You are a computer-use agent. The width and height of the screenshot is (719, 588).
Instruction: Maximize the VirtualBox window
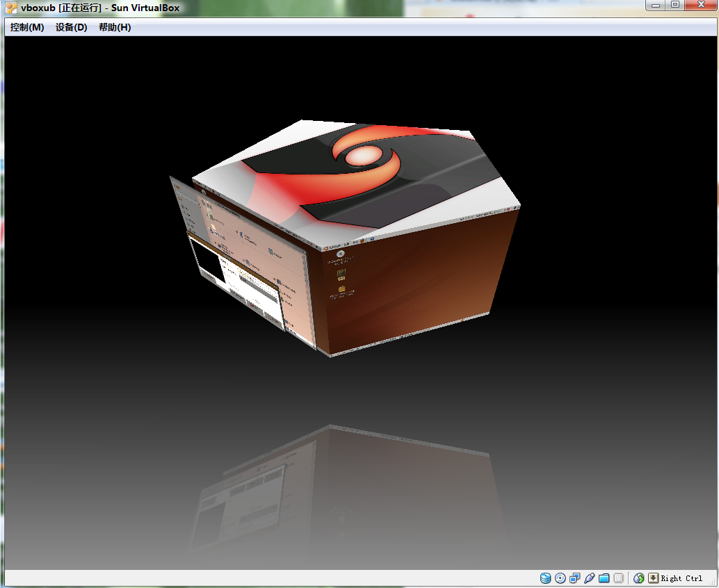pyautogui.click(x=675, y=5)
